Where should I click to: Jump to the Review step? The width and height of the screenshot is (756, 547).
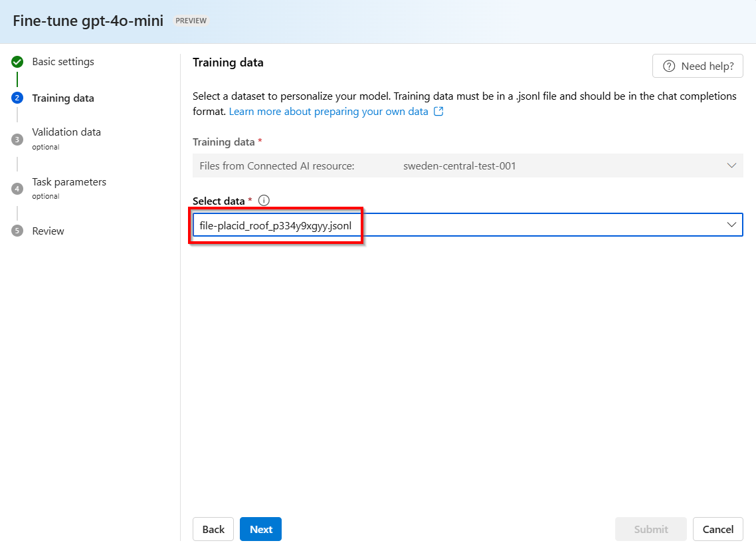pyautogui.click(x=48, y=231)
